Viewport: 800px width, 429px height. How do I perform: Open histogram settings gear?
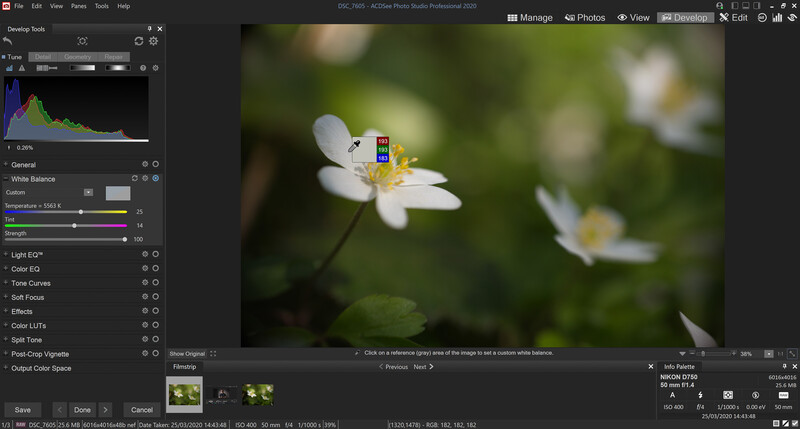(156, 68)
